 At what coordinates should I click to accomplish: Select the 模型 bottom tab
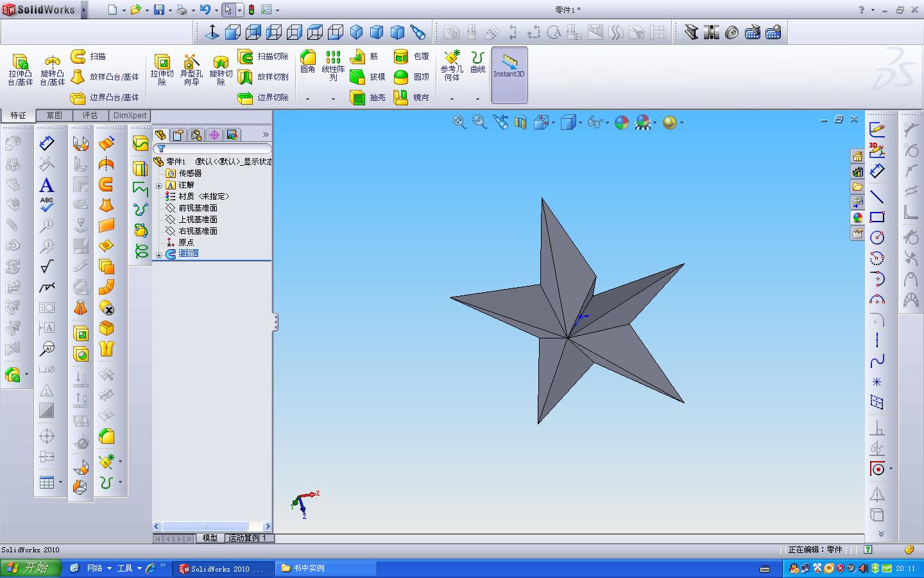click(210, 538)
